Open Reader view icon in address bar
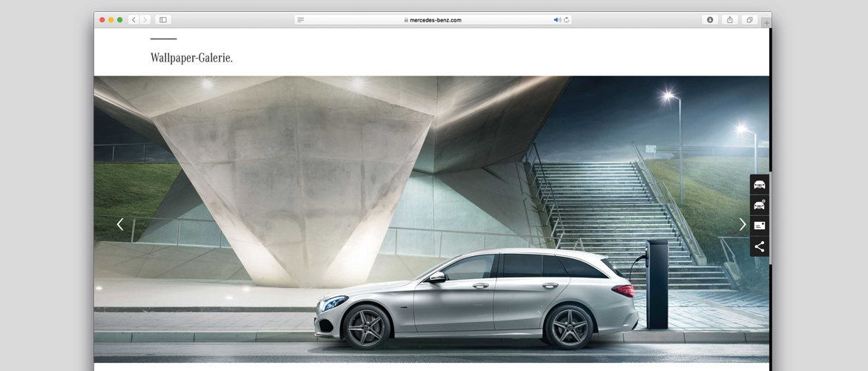 [300, 20]
